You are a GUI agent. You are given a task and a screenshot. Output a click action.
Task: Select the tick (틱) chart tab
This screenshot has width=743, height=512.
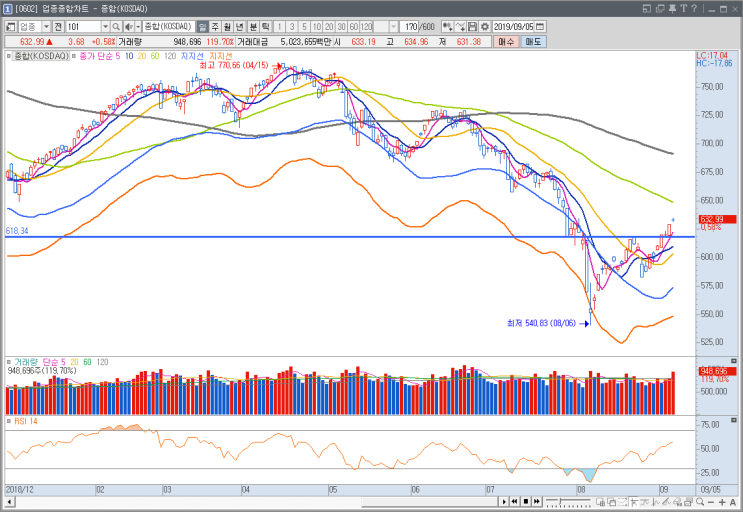[266, 27]
